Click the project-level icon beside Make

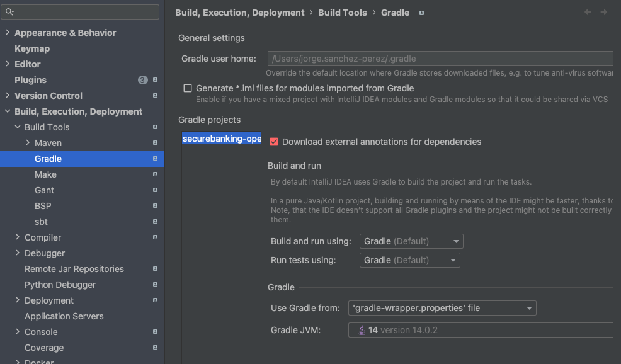pyautogui.click(x=155, y=174)
